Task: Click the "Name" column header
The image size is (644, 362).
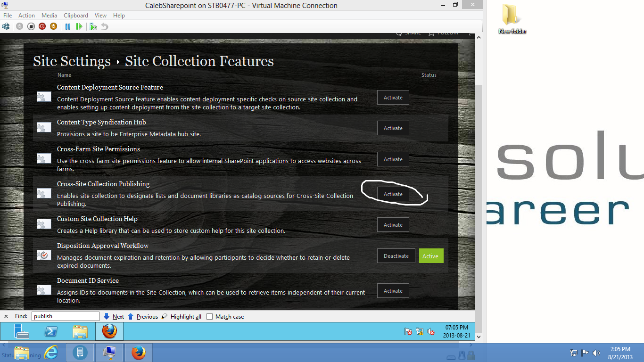Action: [x=65, y=75]
